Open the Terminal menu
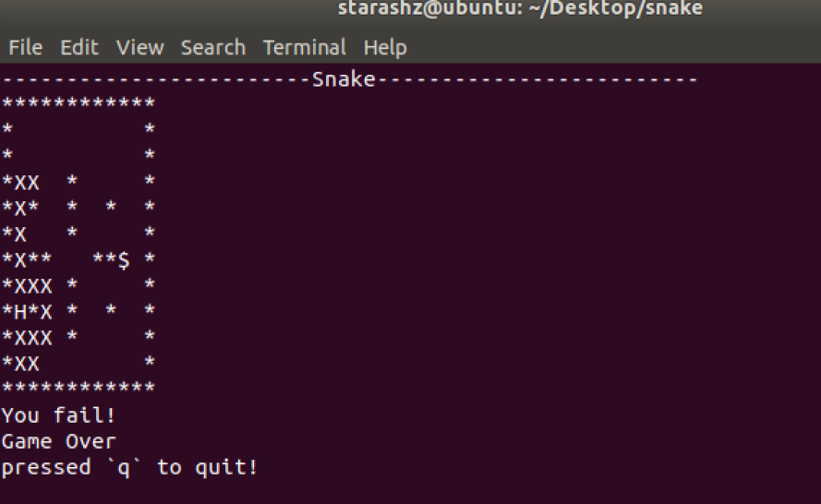The width and height of the screenshot is (821, 504). click(304, 48)
